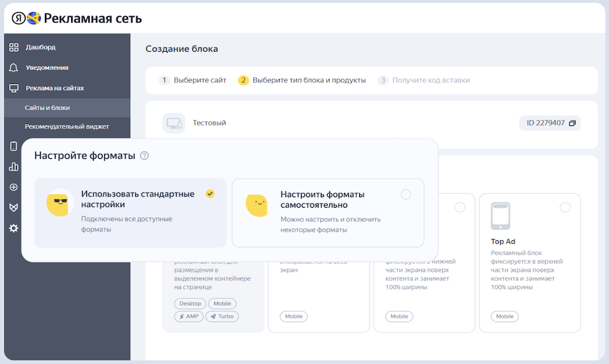Screen dimensions: 609x364
Task: Click the plus circle sidebar icon
Action: click(13, 187)
